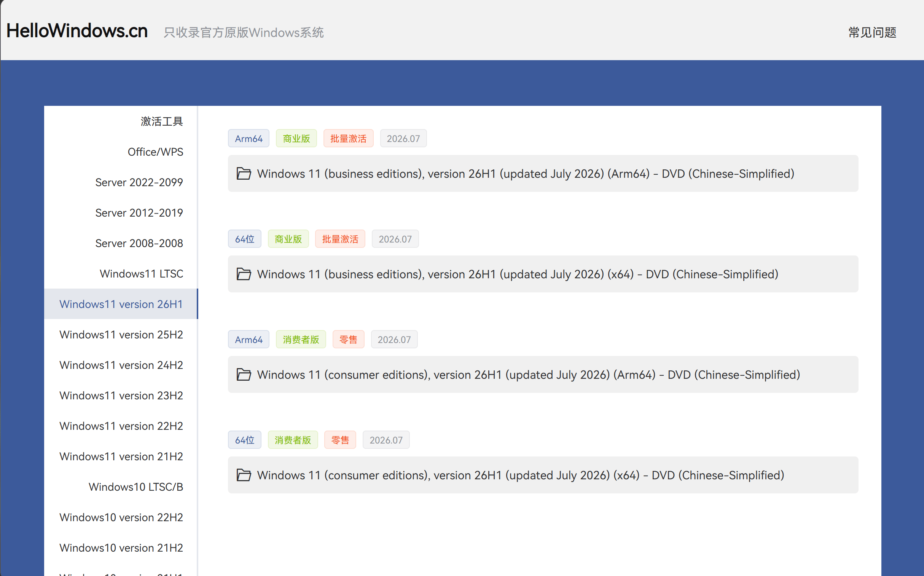The height and width of the screenshot is (576, 924).
Task: Click the folder icon for consumer editions x64
Action: click(x=244, y=475)
